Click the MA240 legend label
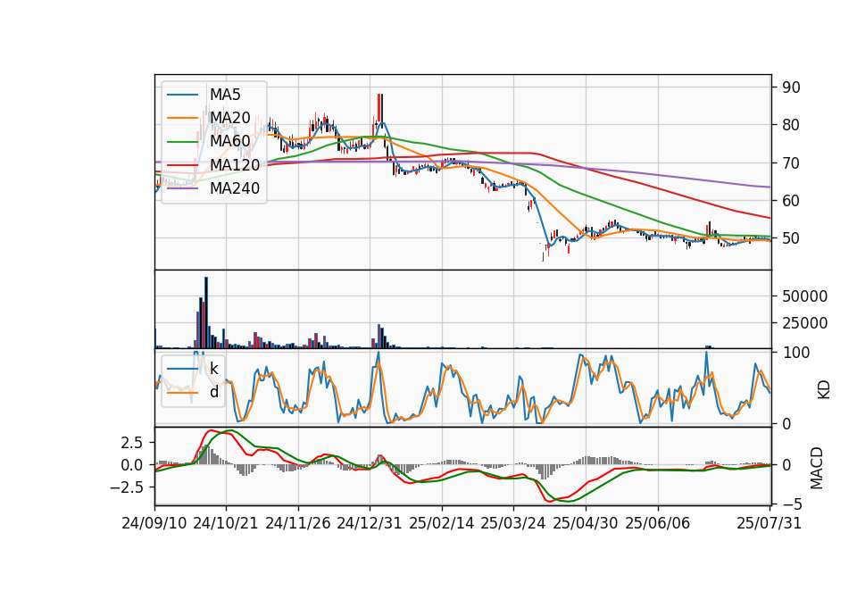The height and width of the screenshot is (616, 857). (x=235, y=188)
